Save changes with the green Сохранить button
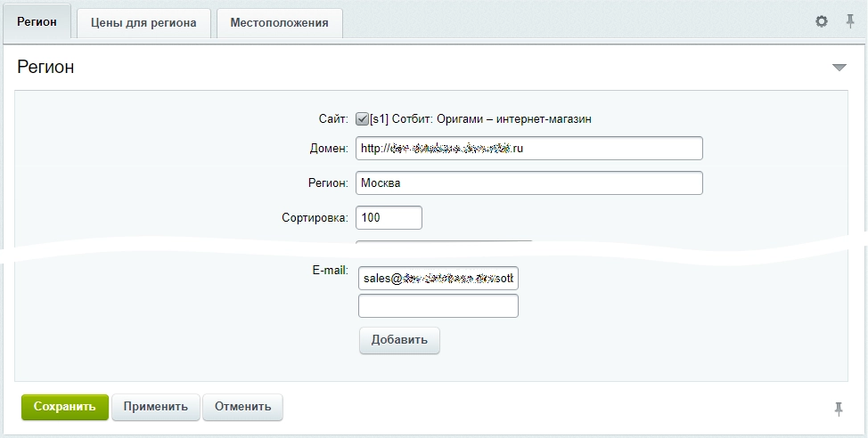Image resolution: width=868 pixels, height=438 pixels. click(x=65, y=407)
